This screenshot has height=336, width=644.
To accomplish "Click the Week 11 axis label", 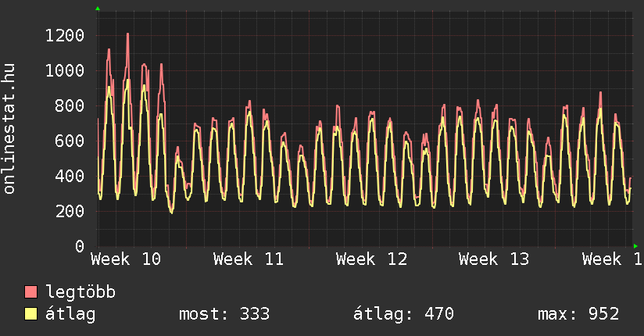I will click(249, 259).
